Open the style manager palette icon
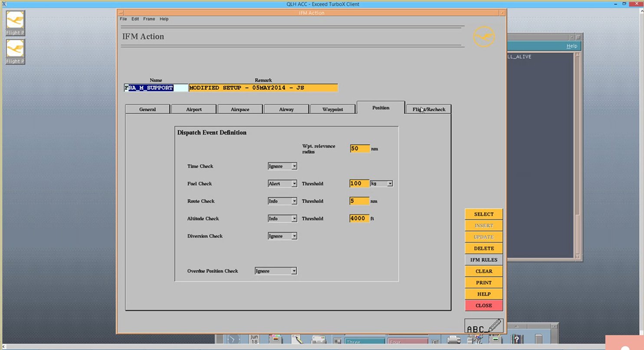 pyautogui.click(x=475, y=339)
